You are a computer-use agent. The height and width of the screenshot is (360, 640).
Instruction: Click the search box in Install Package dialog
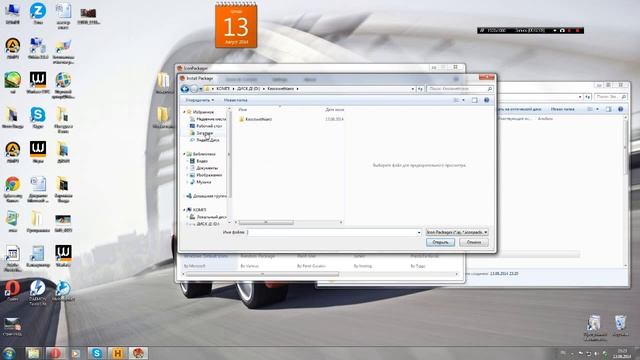456,89
